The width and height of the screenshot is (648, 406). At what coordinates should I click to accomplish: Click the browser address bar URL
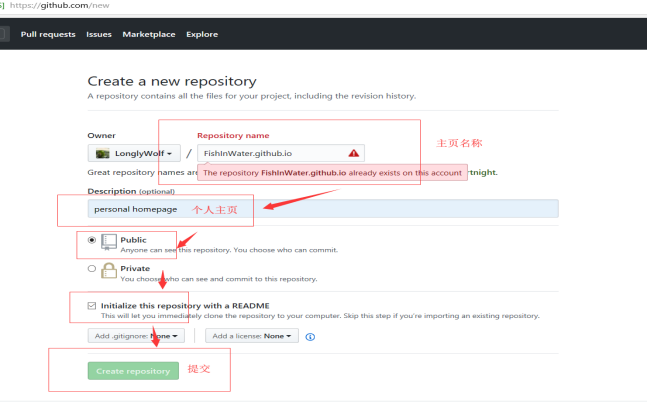[60, 5]
